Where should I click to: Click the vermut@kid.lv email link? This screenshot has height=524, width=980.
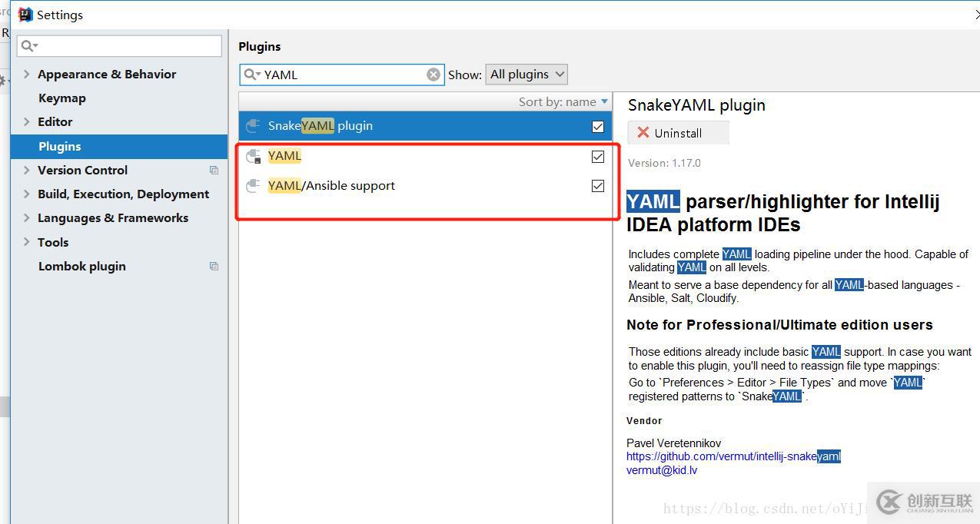click(x=661, y=469)
